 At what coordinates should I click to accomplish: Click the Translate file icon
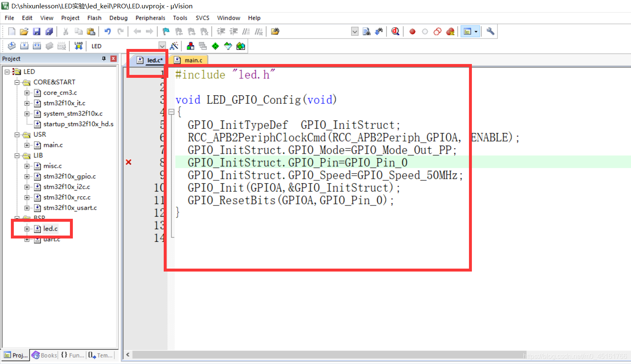click(x=12, y=46)
